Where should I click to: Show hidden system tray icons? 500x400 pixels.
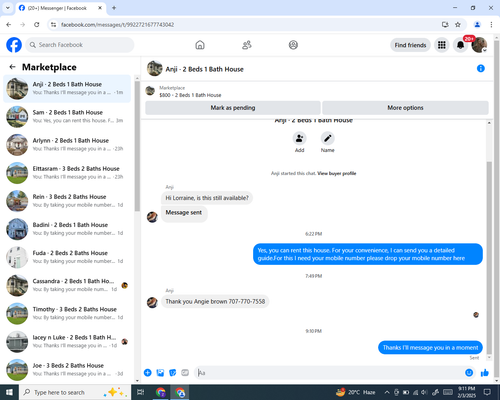[387, 392]
